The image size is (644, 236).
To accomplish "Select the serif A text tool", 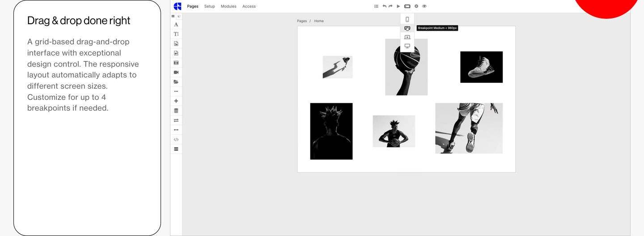I will click(176, 25).
